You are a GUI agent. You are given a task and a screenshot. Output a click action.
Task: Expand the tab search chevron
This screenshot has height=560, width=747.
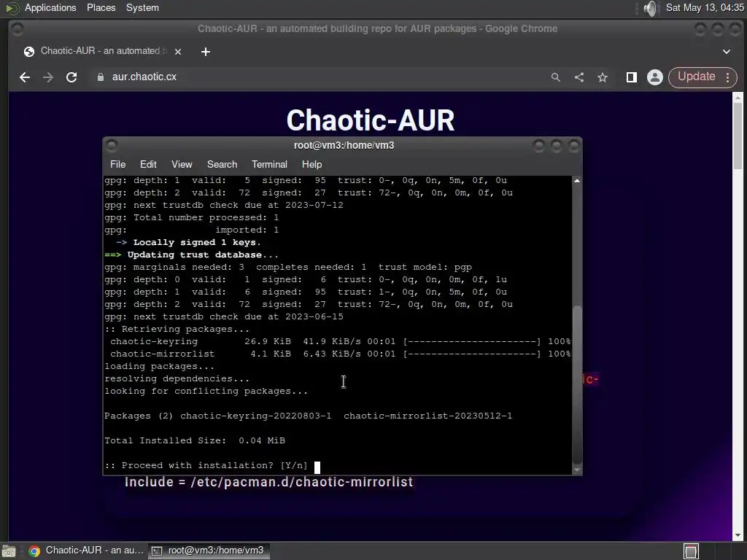coord(727,52)
